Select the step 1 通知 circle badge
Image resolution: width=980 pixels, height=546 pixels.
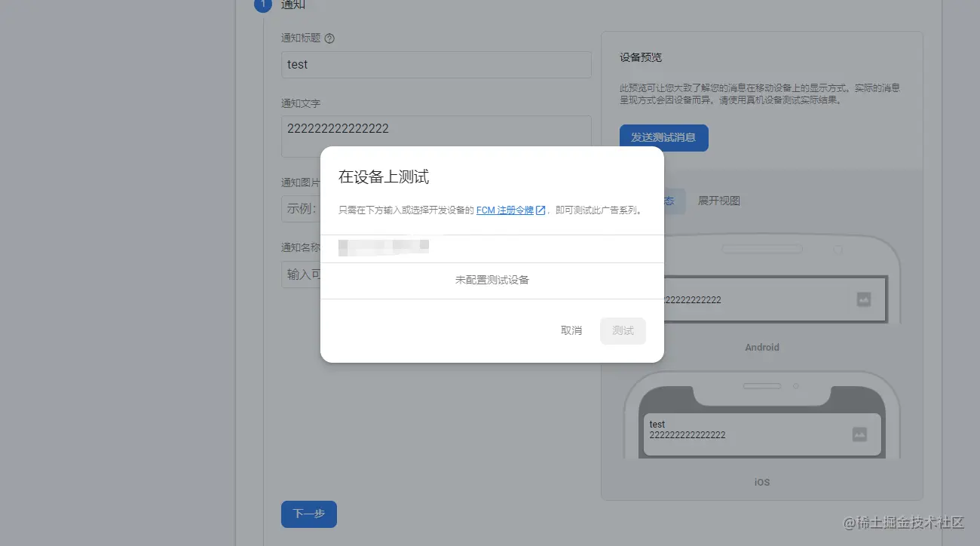click(x=262, y=5)
